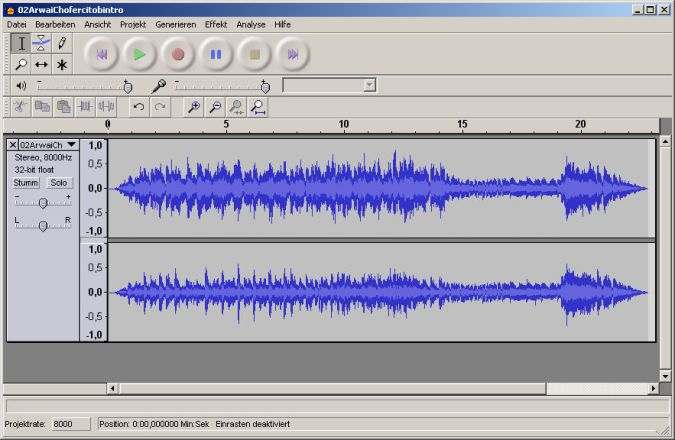Start playback with the green Play button
Image resolution: width=675 pixels, height=440 pixels.
click(x=139, y=54)
